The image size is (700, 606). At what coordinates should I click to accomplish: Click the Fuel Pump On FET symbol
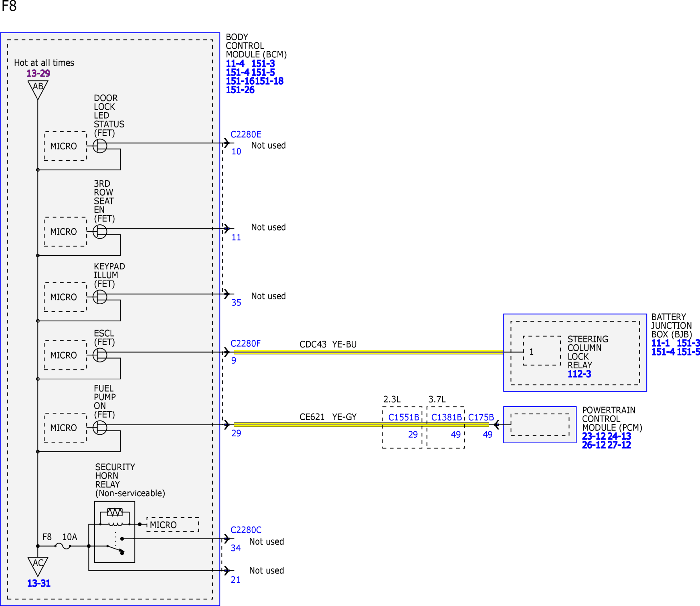[100, 428]
